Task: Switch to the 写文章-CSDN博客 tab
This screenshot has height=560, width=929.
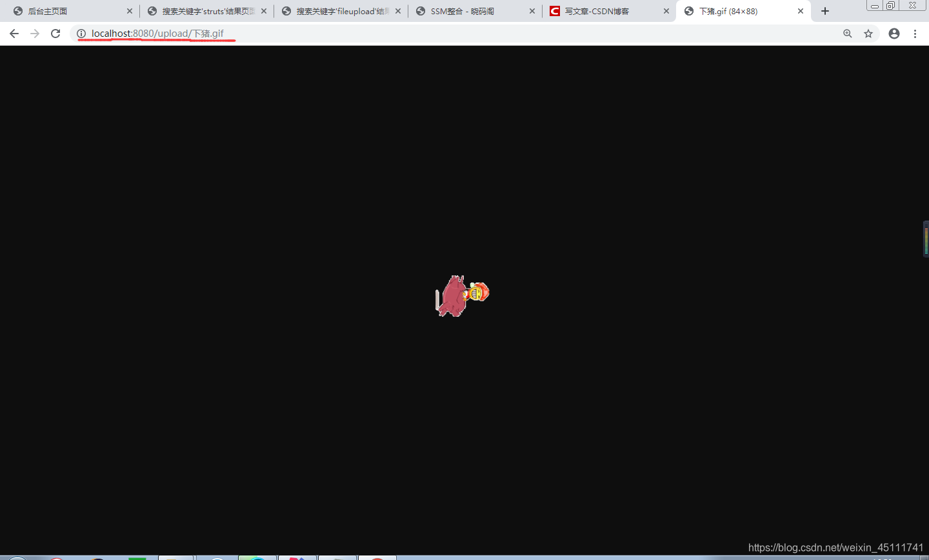Action: tap(609, 11)
